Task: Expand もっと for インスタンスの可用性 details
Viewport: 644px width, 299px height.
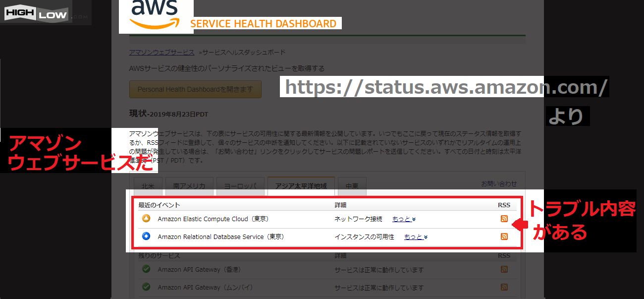Action: [x=416, y=237]
